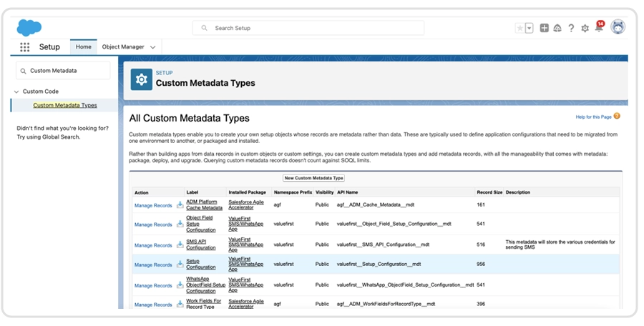Expand the Object Manager tab dropdown
This screenshot has width=644, height=326.
click(153, 47)
